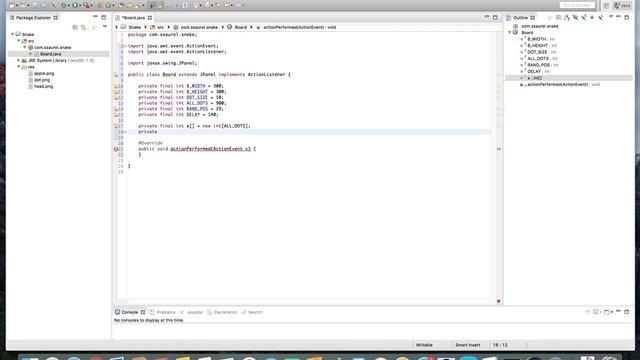Viewport: 640px width, 360px height.
Task: Collapse the res folder node
Action: 19,67
